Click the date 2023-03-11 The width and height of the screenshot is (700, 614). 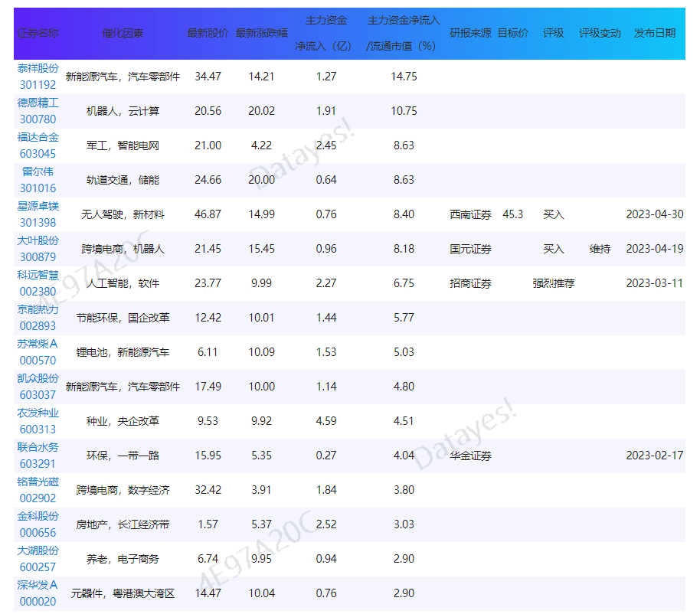click(x=655, y=283)
